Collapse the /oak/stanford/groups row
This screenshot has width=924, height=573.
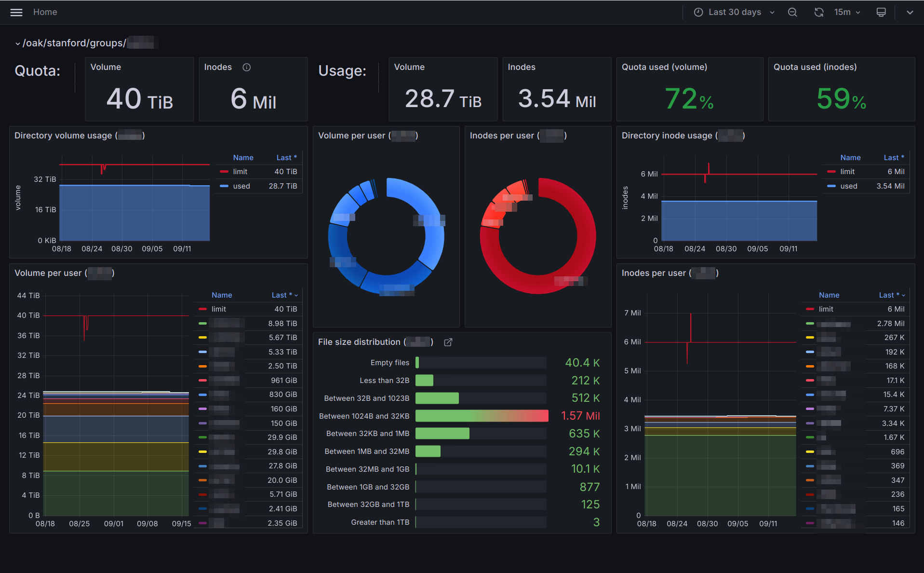18,43
